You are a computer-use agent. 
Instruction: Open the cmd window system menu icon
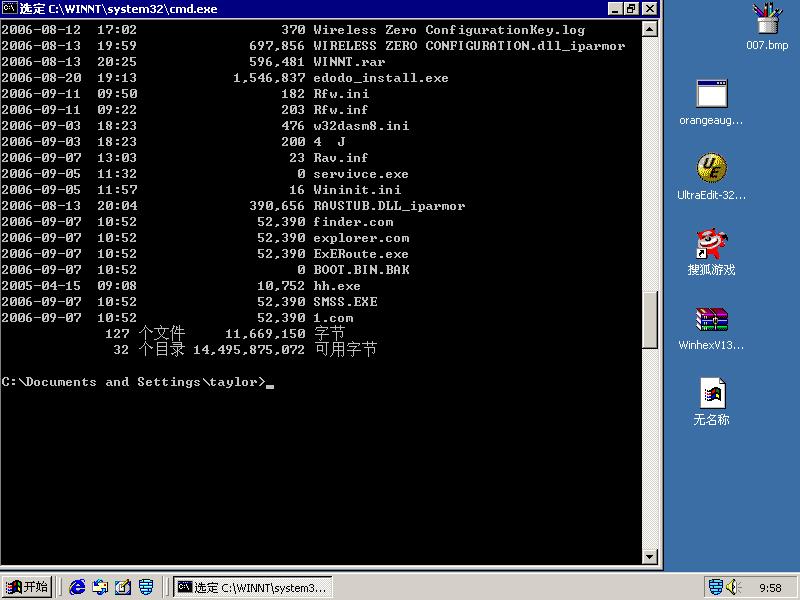coord(9,8)
